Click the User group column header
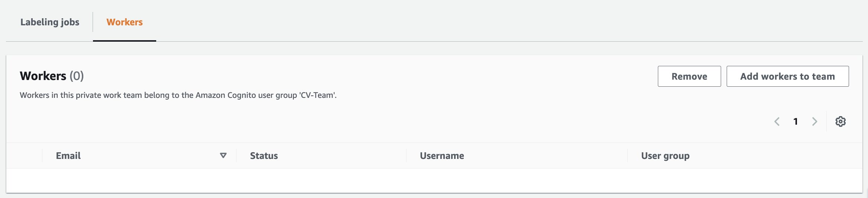 pos(665,156)
